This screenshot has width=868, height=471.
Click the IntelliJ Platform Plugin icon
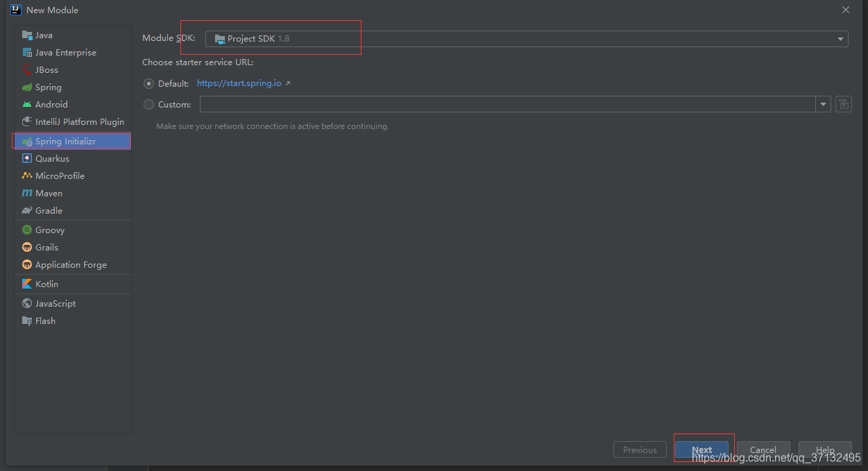[27, 122]
